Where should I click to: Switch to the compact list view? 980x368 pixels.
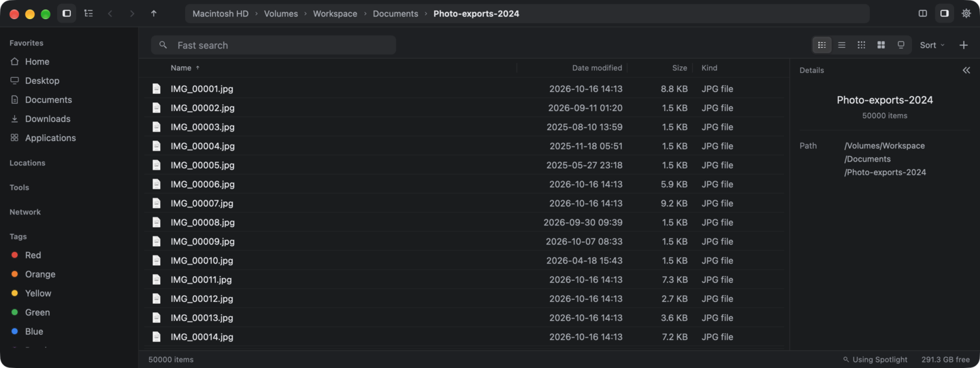pyautogui.click(x=842, y=45)
